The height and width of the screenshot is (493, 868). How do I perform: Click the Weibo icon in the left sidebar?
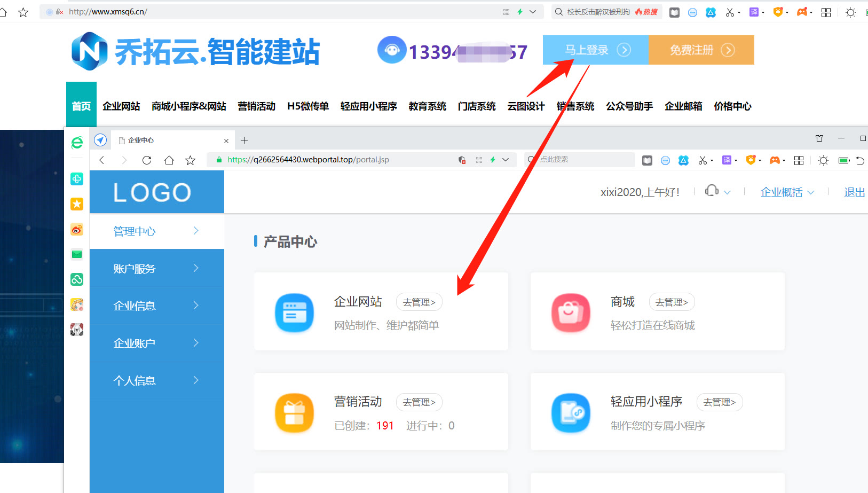click(77, 230)
